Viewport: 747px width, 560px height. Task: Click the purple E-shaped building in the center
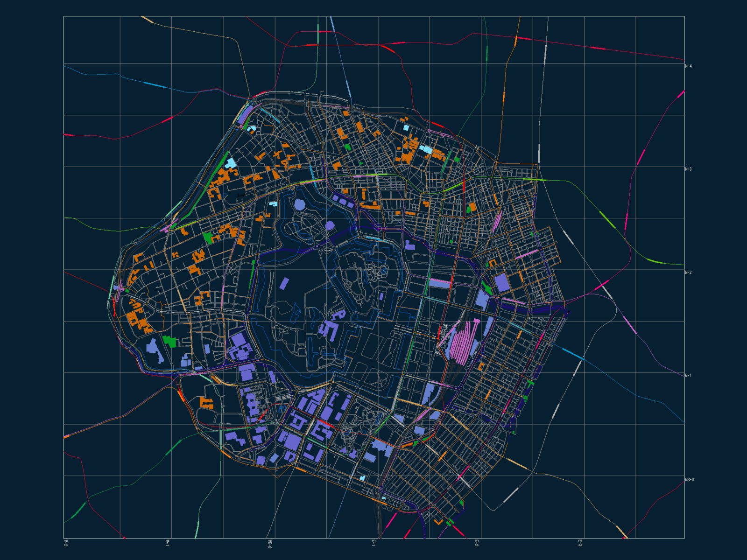pos(330,328)
